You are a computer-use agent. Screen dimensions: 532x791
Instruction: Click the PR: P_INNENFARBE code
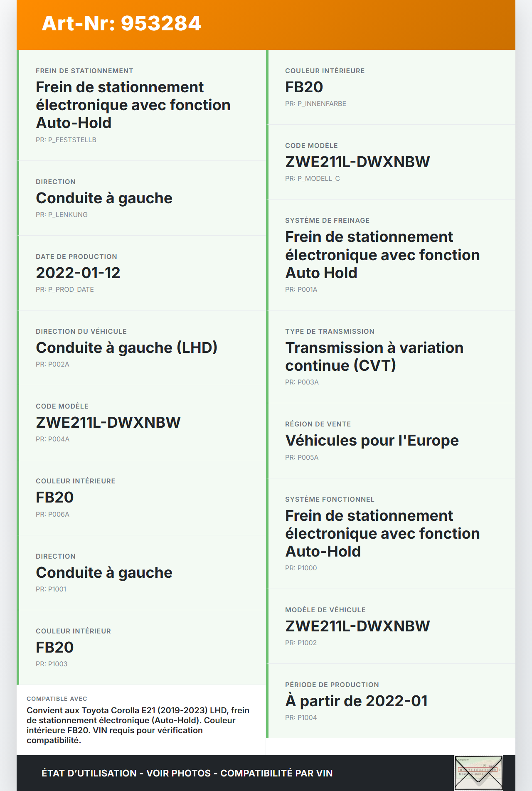tap(315, 104)
